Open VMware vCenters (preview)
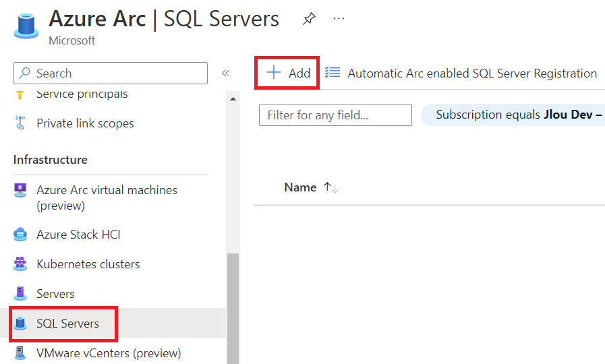The width and height of the screenshot is (605, 364). [109, 353]
